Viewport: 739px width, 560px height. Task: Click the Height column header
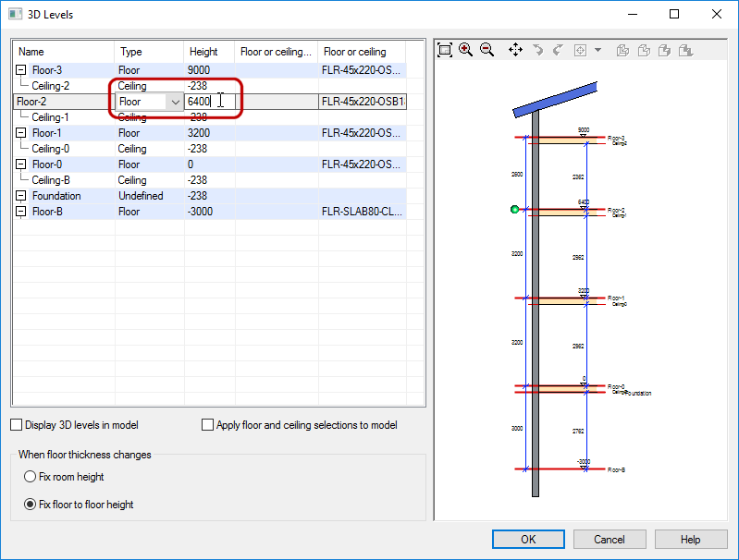(x=204, y=52)
